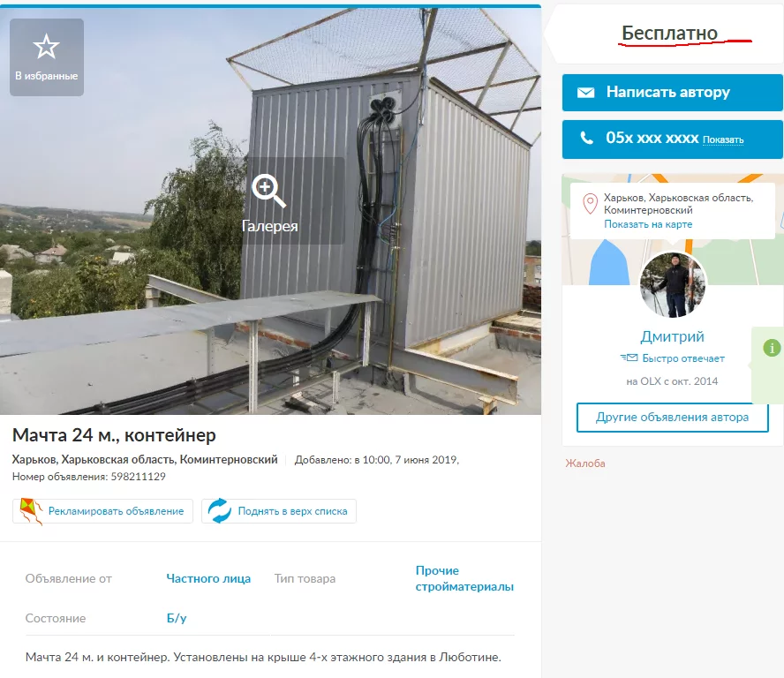Click the green info icon
784x678 pixels.
772,348
